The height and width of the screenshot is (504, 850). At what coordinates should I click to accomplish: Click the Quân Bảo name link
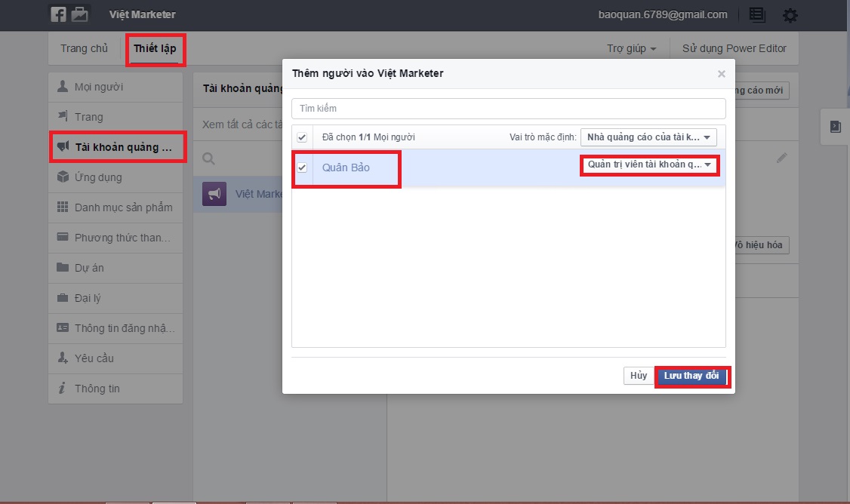pos(346,167)
